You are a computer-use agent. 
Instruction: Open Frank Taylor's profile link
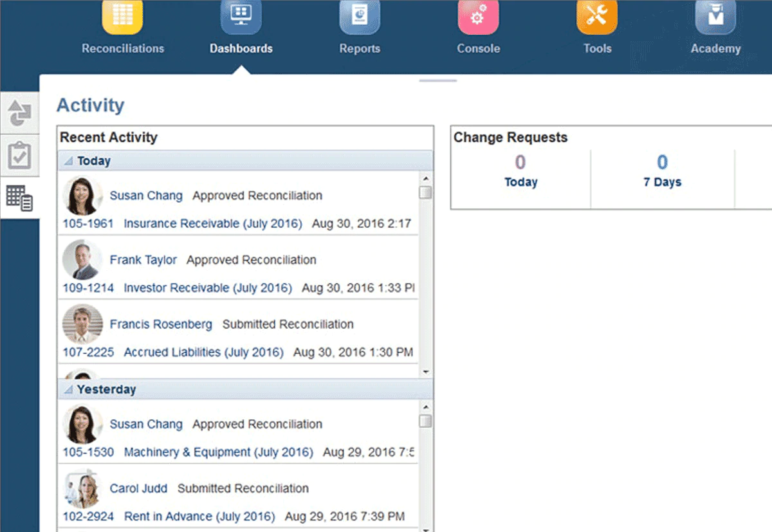pyautogui.click(x=143, y=260)
